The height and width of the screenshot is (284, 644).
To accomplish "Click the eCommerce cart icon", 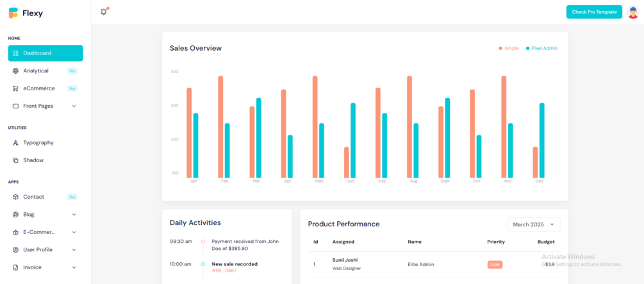I will click(x=15, y=88).
